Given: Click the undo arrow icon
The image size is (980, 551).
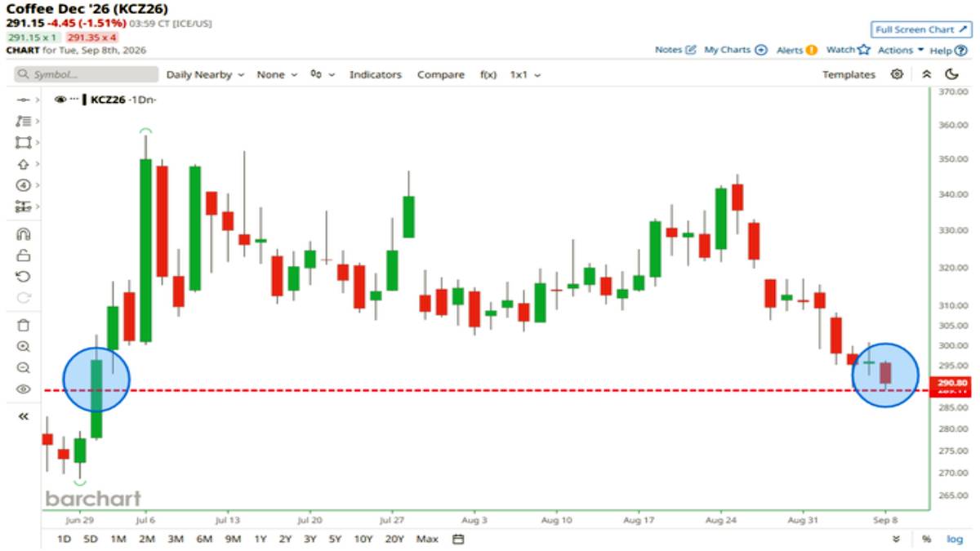Looking at the screenshot, I should point(23,276).
